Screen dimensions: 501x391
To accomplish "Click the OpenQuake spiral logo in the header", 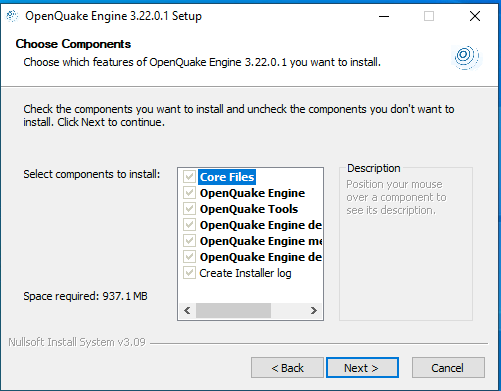I will click(467, 57).
